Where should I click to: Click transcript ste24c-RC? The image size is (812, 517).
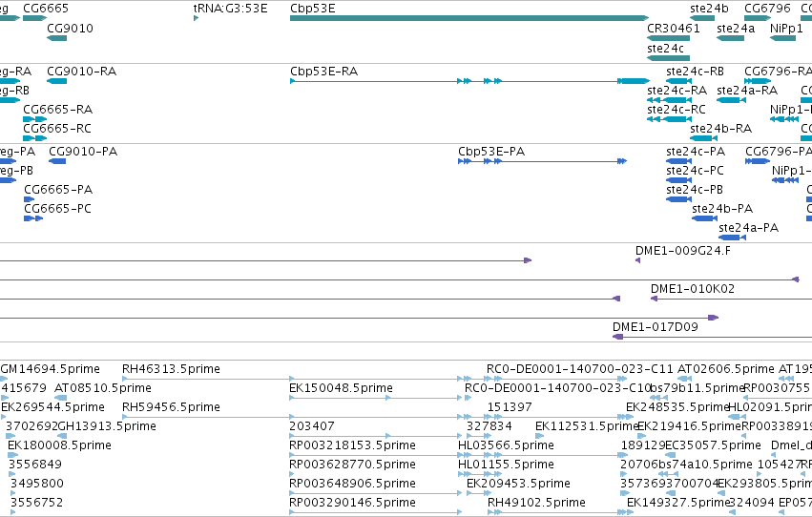point(669,119)
